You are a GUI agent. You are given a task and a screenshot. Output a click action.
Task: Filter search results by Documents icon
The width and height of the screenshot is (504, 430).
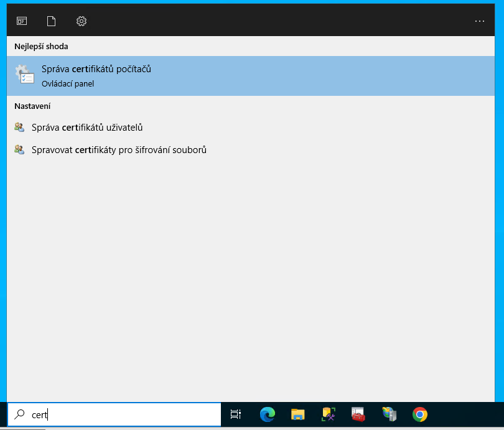point(52,21)
